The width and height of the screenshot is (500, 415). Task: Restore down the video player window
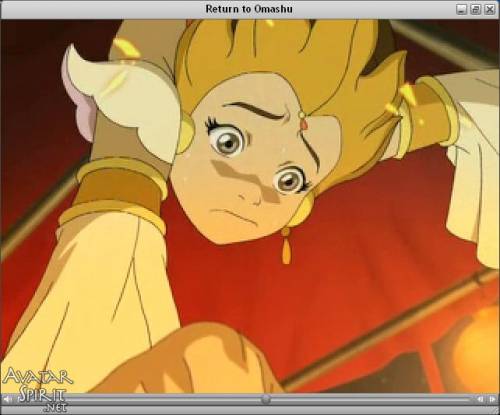coord(475,9)
